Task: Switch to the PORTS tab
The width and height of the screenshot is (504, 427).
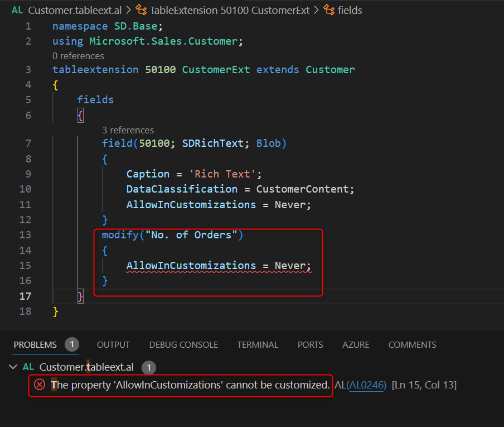Action: (x=310, y=345)
